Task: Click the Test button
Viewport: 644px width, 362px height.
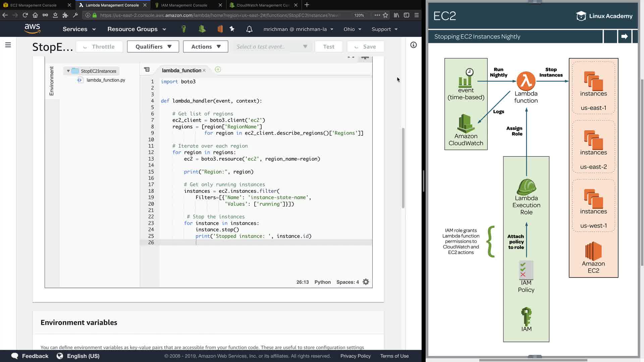Action: tap(328, 47)
